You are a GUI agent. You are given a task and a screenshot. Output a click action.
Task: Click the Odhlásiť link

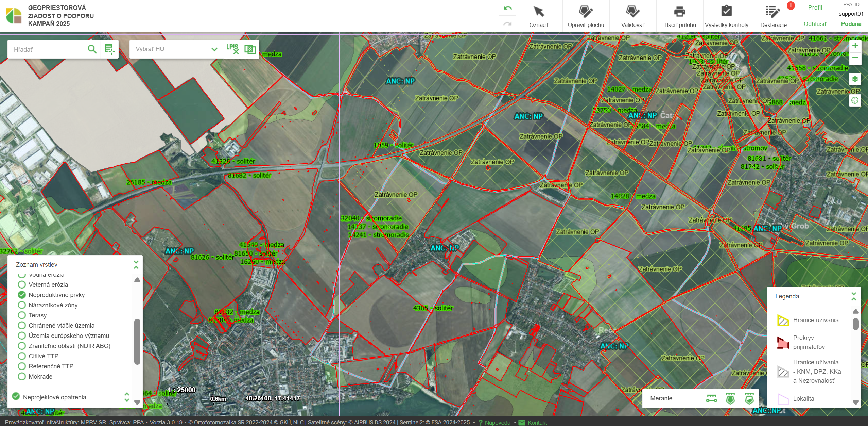coord(815,24)
